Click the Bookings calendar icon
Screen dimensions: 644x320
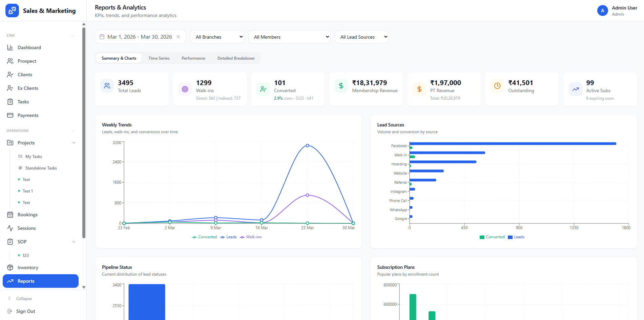coord(10,215)
